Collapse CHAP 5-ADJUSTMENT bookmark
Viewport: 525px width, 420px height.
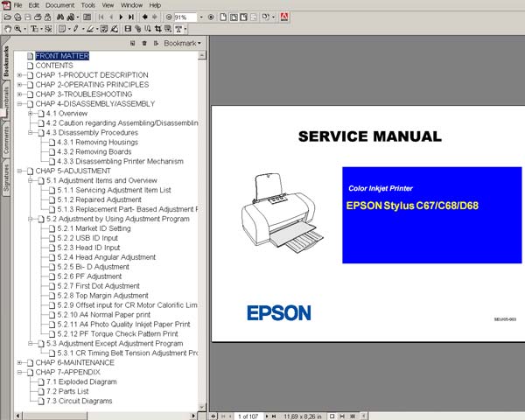pyautogui.click(x=19, y=171)
